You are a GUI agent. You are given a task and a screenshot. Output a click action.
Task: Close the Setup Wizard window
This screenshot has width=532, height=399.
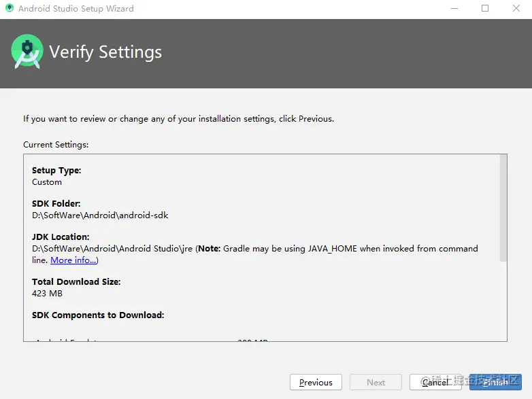[516, 8]
